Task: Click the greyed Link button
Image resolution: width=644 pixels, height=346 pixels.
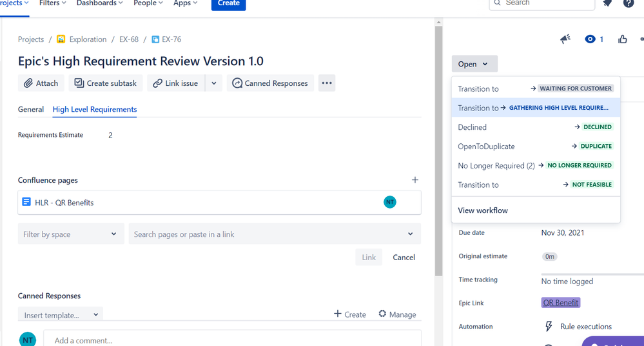Action: [x=369, y=257]
